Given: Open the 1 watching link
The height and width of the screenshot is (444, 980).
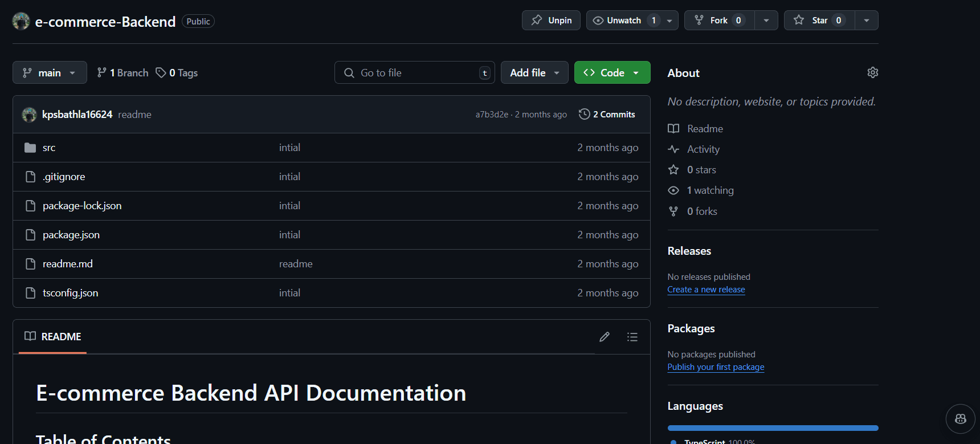Looking at the screenshot, I should pos(710,190).
